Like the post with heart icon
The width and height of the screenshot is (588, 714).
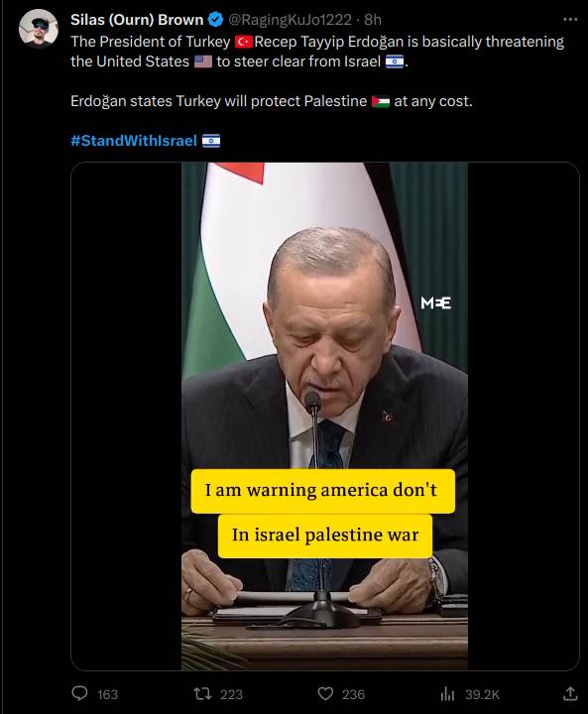point(325,694)
